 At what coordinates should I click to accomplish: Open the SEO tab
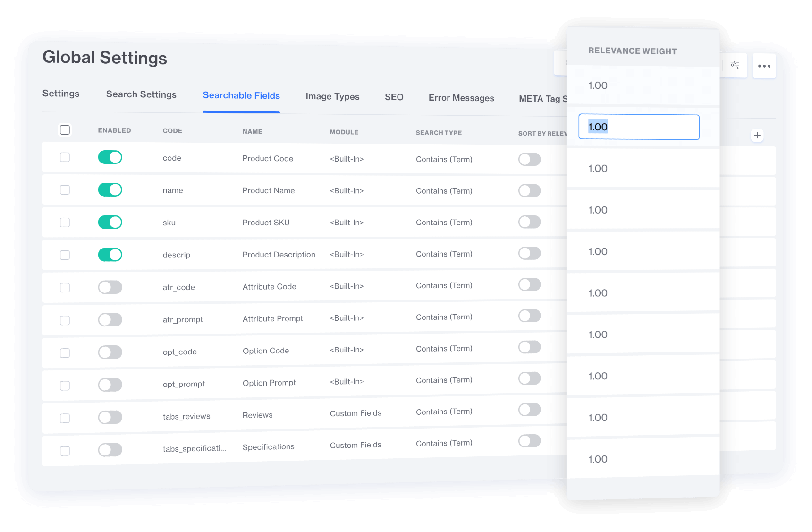(394, 97)
